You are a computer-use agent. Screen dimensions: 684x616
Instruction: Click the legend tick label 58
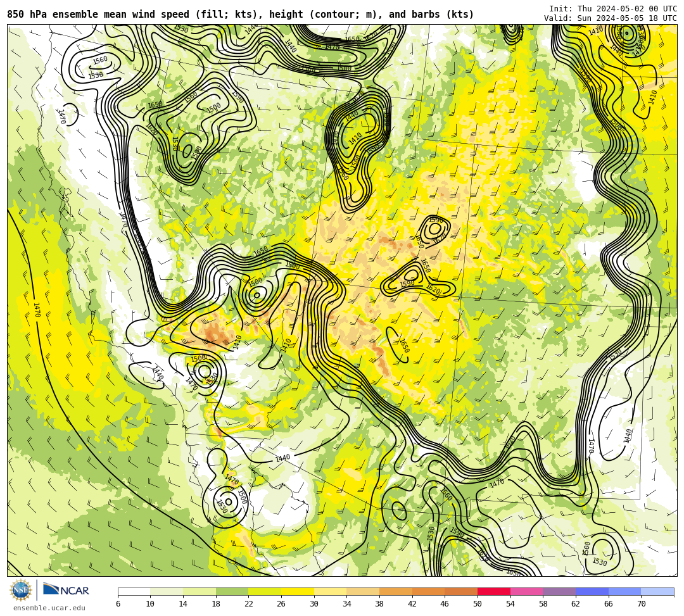tap(543, 604)
